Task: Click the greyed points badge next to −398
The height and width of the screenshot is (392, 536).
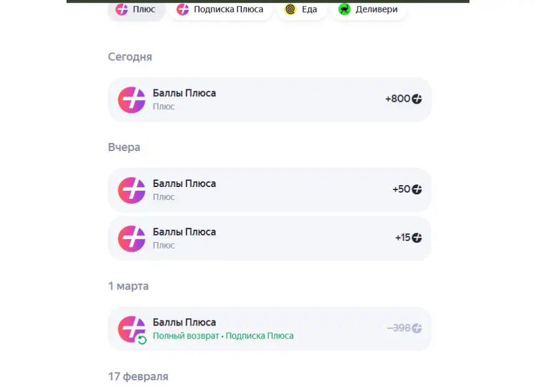Action: [x=417, y=328]
